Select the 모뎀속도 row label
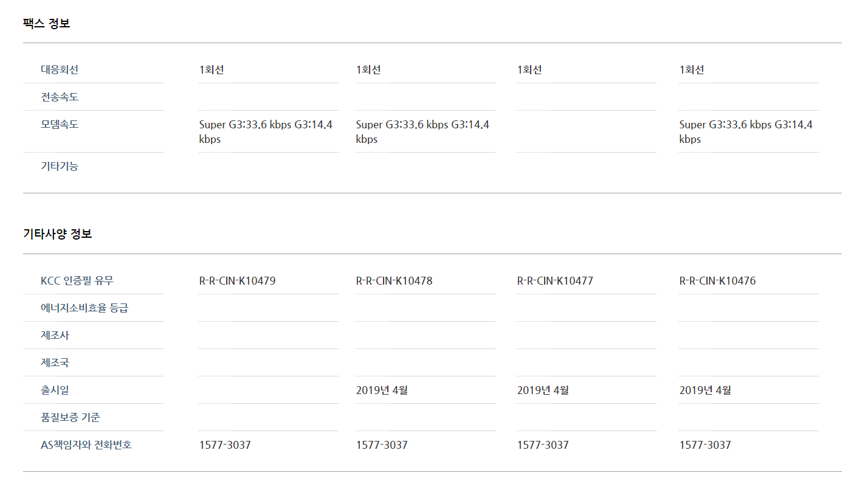Viewport: 868px width, 495px height. (60, 124)
